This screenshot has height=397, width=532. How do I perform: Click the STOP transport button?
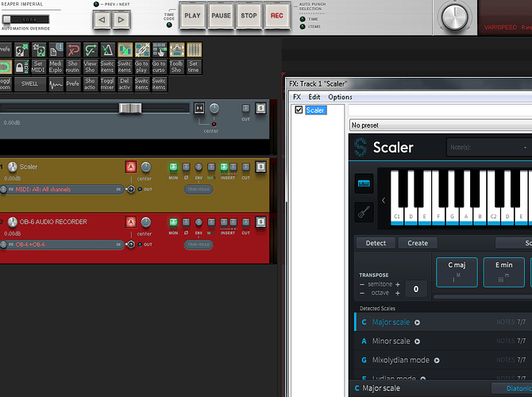click(x=249, y=16)
